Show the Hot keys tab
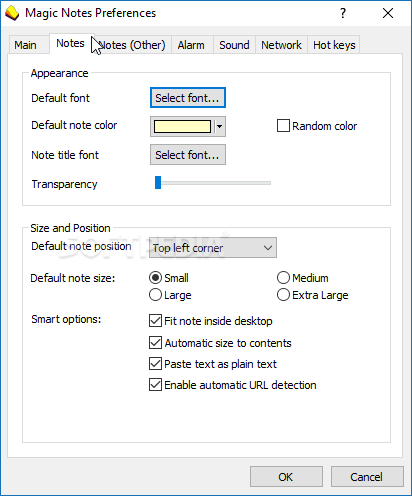Viewport: 412px width, 496px height. (x=334, y=45)
